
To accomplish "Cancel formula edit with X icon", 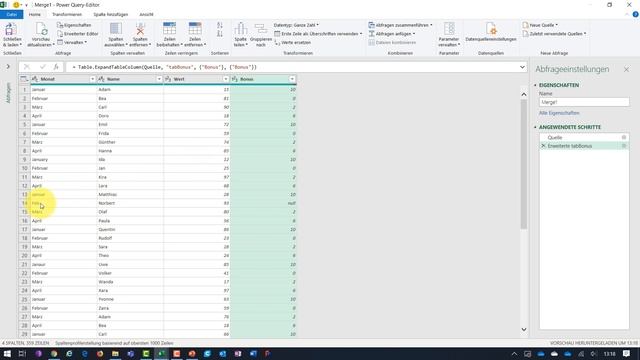I will tap(27, 67).
